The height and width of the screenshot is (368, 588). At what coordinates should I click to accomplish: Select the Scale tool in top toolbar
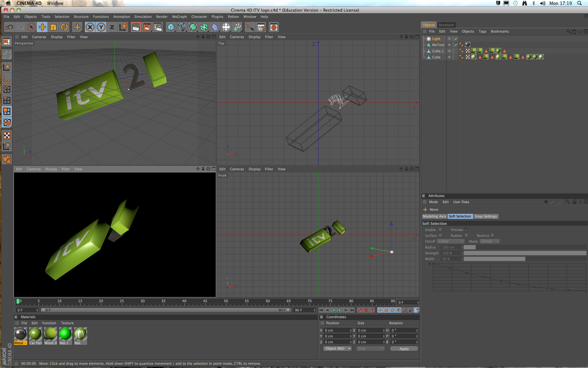click(53, 27)
